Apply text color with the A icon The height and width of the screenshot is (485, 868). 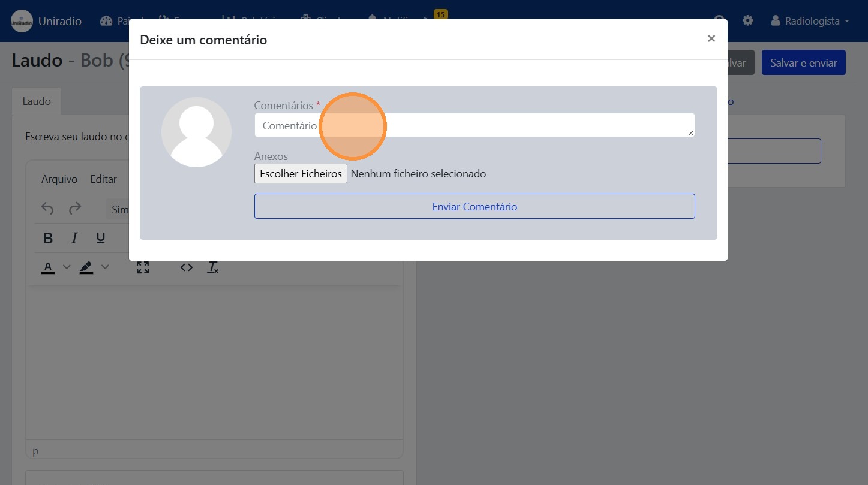click(x=48, y=267)
